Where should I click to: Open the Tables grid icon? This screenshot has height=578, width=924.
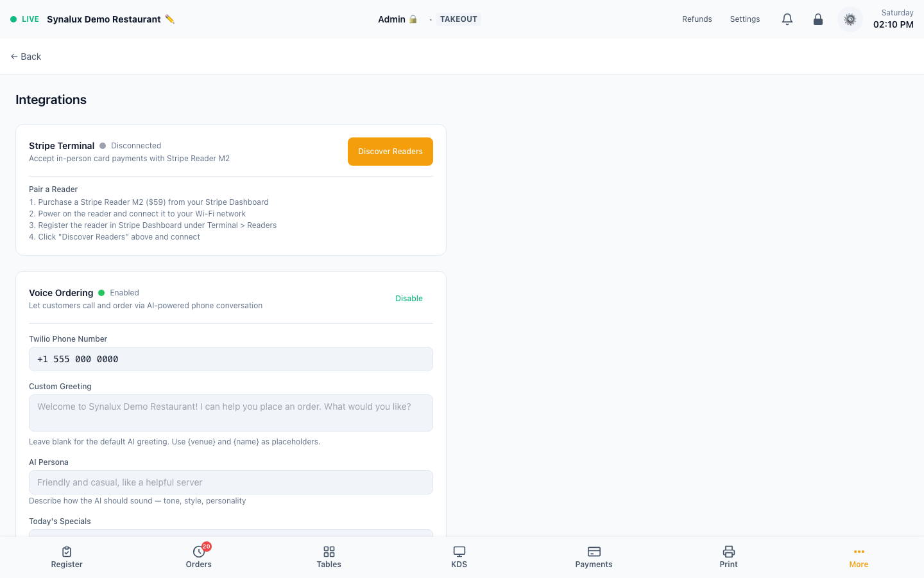329,552
